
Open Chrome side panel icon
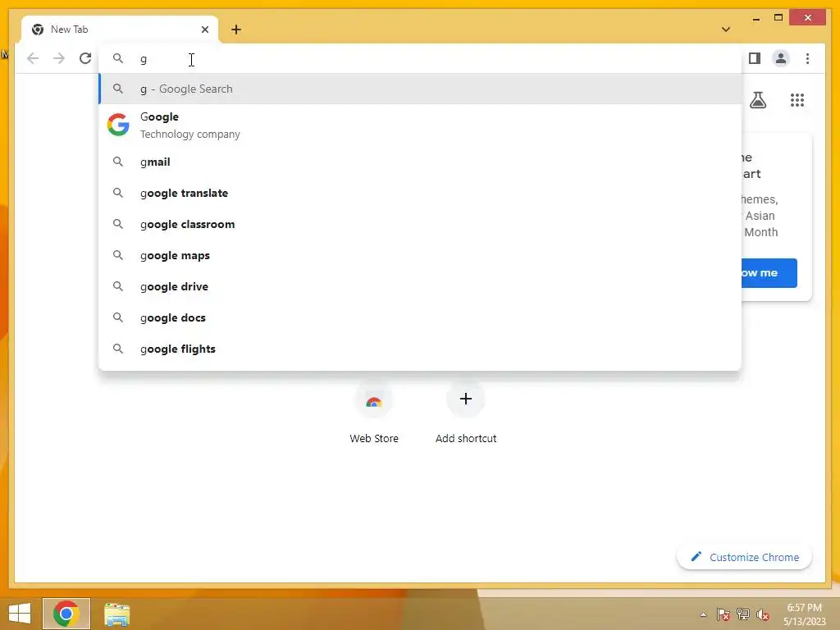pos(755,58)
